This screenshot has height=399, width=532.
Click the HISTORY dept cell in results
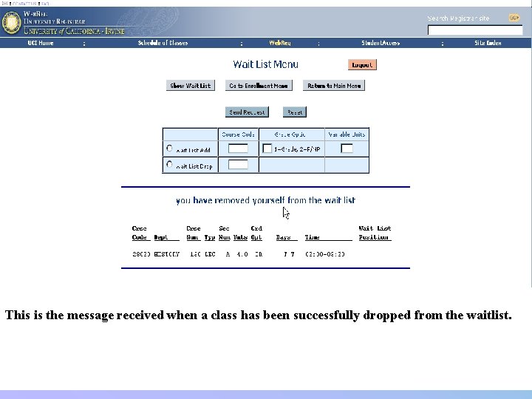coord(166,253)
